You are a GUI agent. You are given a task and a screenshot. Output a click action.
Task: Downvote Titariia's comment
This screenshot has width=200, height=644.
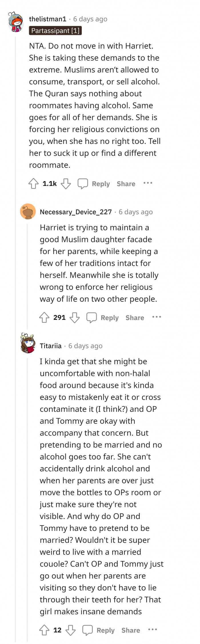click(71, 630)
